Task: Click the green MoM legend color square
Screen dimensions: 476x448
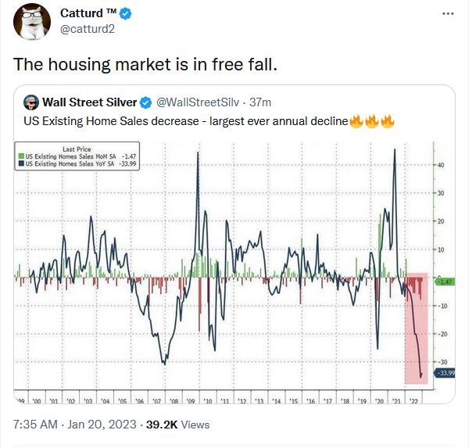Action: [21, 156]
